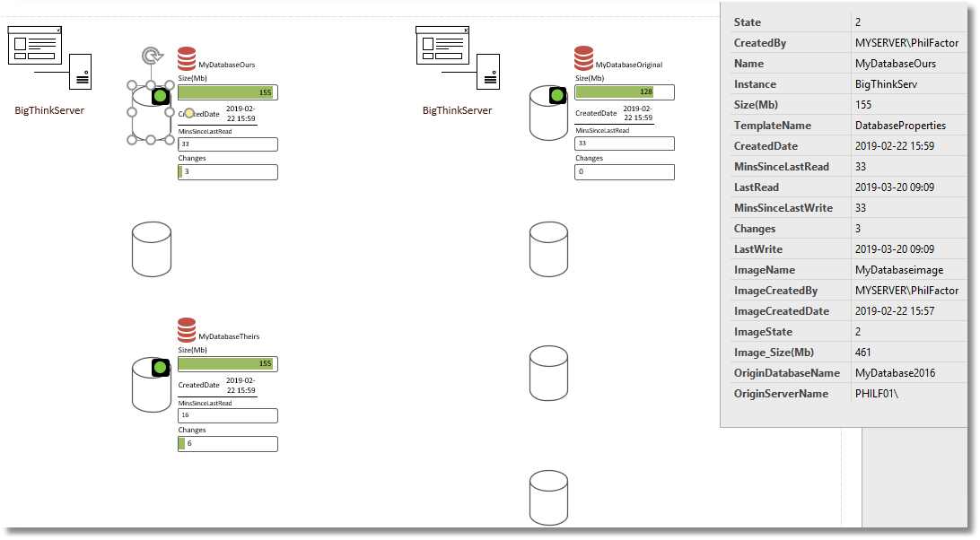Select the MyDatabaseOriginal cylinder shape
The height and width of the screenshot is (540, 980).
coord(548,113)
